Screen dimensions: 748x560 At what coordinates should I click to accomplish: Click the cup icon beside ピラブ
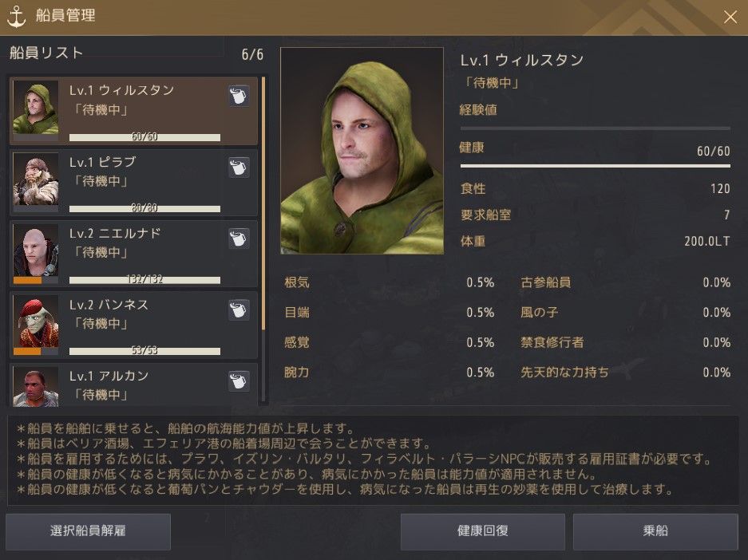click(239, 168)
